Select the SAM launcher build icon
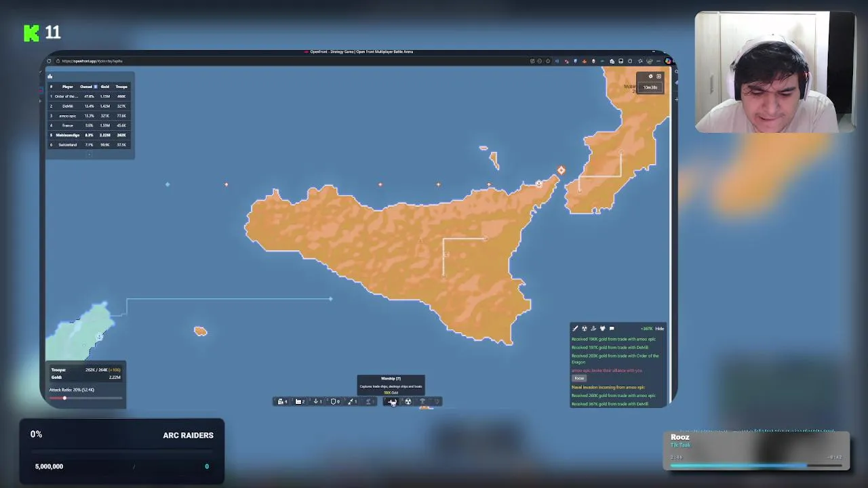Screen dimensions: 868x488 [x=369, y=402]
